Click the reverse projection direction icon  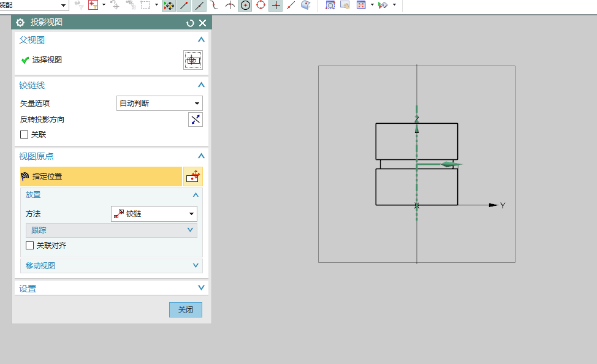196,119
